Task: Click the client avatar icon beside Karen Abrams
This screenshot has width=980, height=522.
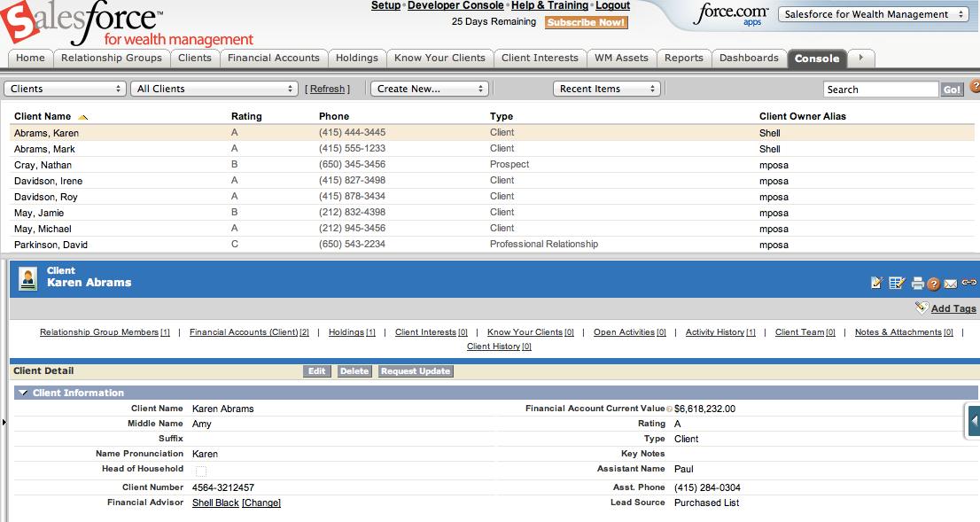Action: pos(28,278)
